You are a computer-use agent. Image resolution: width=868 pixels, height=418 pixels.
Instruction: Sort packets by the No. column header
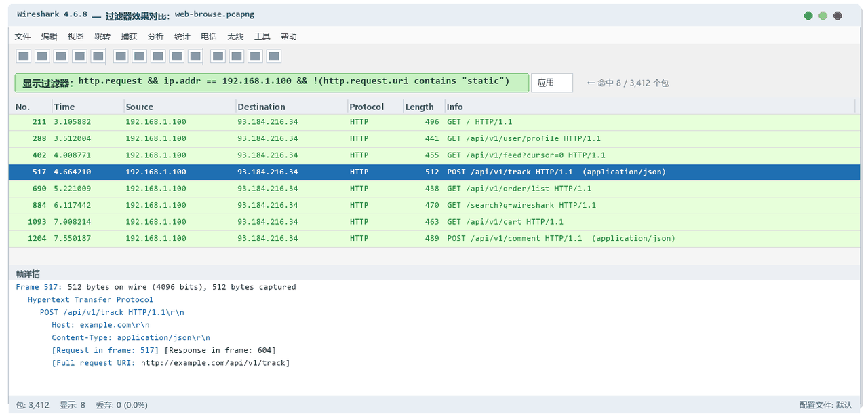[x=31, y=107]
